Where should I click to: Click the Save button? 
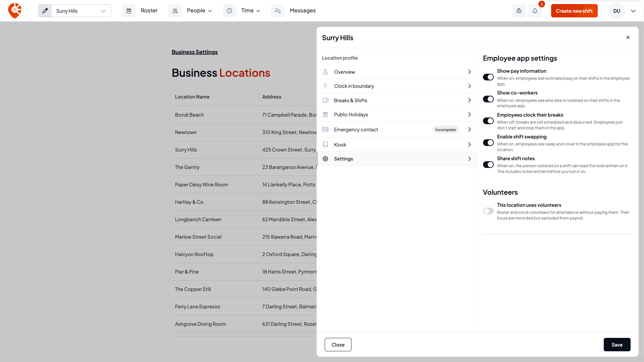617,345
